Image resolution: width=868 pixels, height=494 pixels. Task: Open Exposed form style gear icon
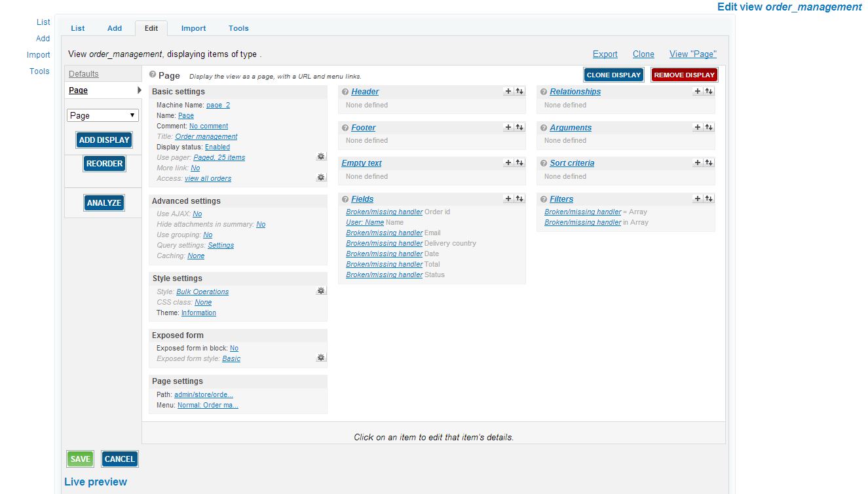[x=321, y=358]
